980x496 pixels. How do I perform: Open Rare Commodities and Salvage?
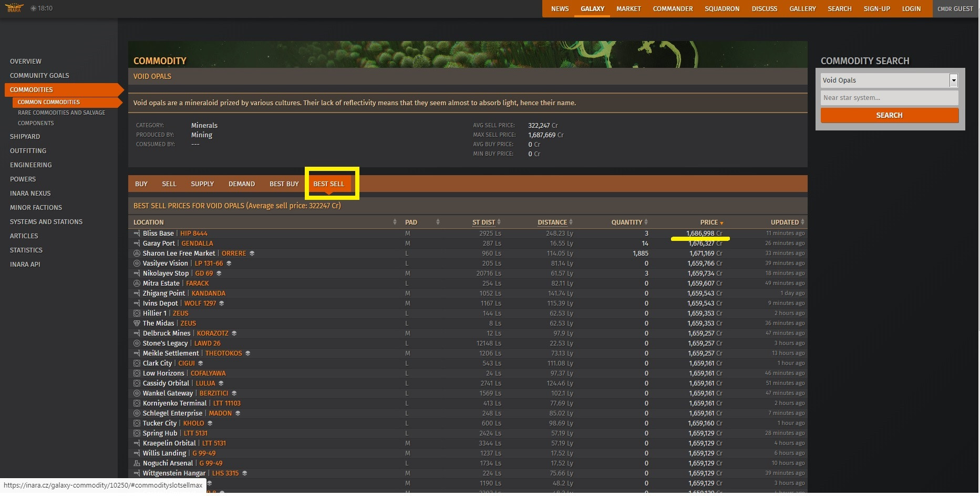tap(61, 113)
